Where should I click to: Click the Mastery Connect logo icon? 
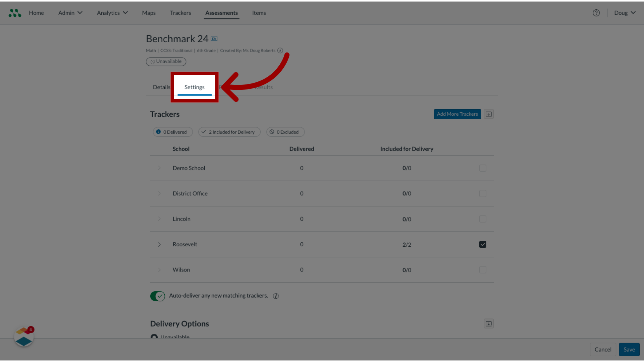pyautogui.click(x=15, y=13)
